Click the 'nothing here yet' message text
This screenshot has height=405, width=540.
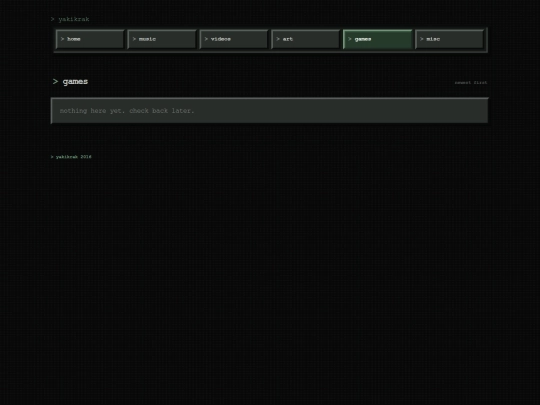127,111
